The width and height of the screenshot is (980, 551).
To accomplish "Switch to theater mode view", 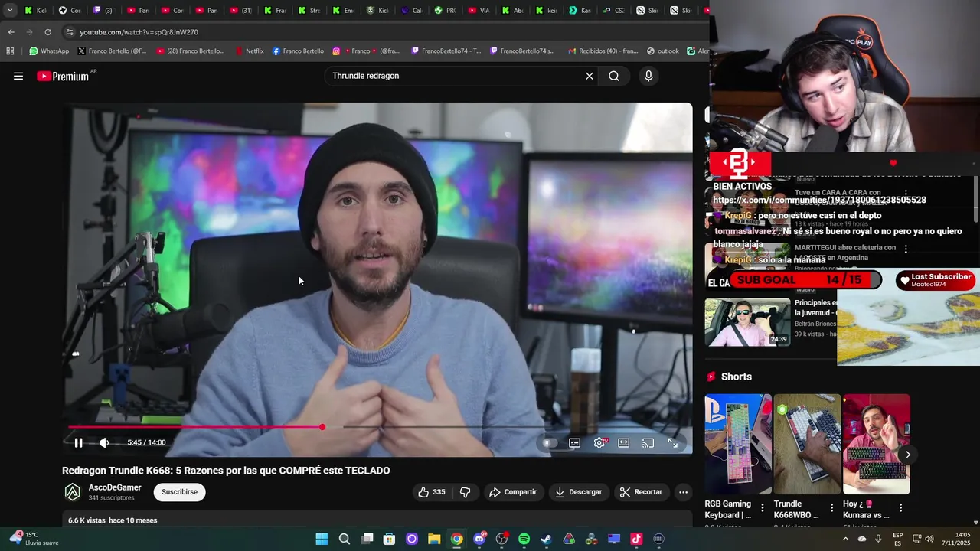I will [x=624, y=442].
